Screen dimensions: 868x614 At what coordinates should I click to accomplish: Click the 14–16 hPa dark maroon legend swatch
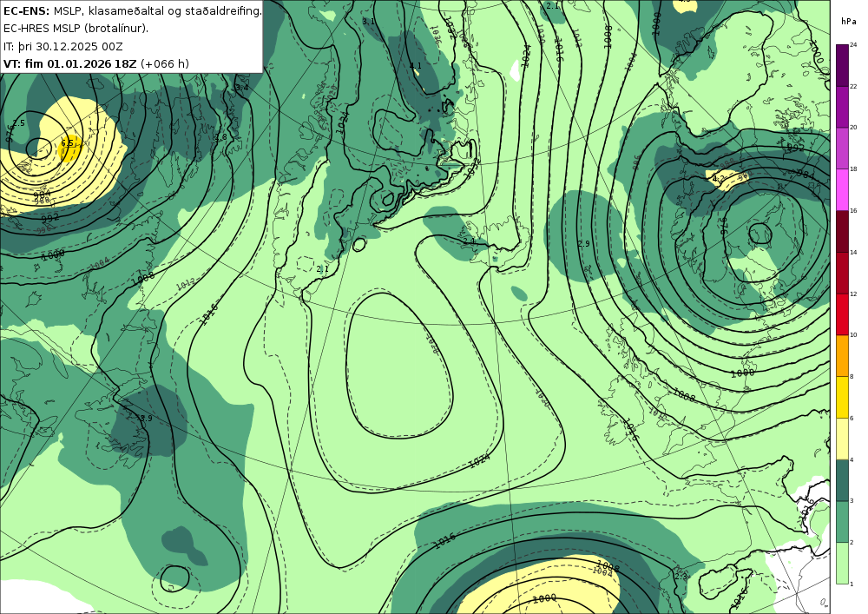click(x=843, y=231)
